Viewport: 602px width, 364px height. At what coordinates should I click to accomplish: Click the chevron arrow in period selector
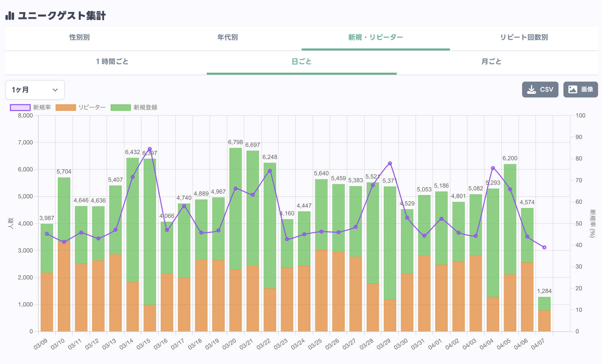point(55,90)
